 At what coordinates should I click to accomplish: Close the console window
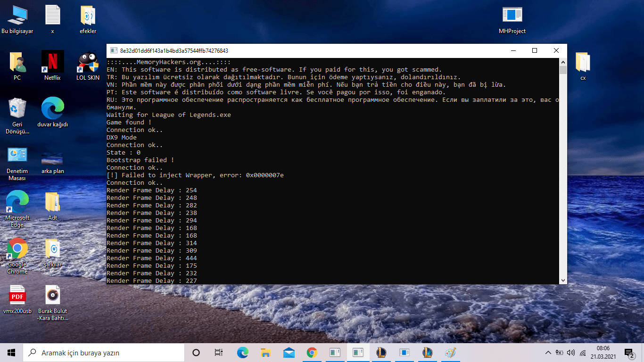point(556,50)
